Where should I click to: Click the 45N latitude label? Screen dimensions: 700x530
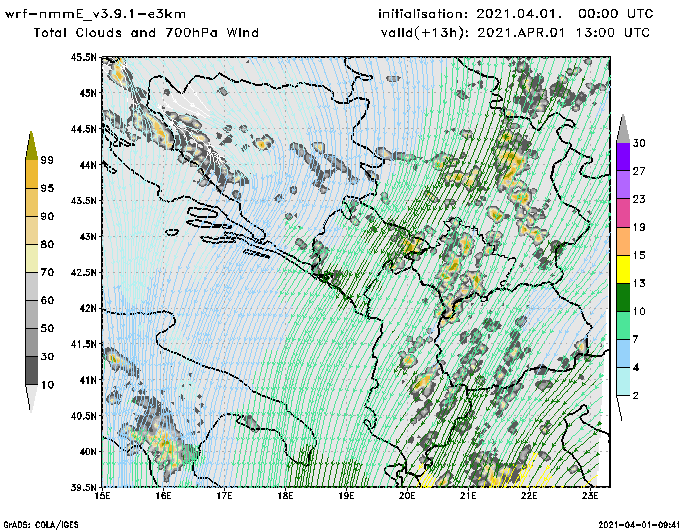(x=87, y=93)
